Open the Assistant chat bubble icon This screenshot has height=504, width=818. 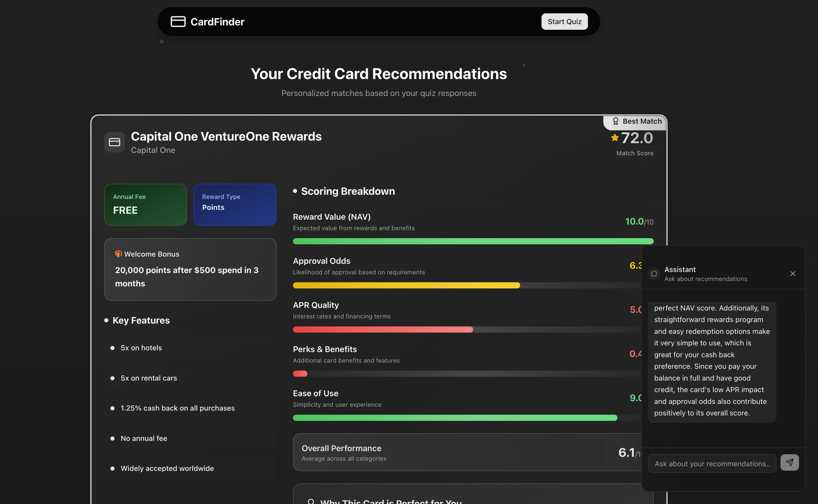click(654, 274)
